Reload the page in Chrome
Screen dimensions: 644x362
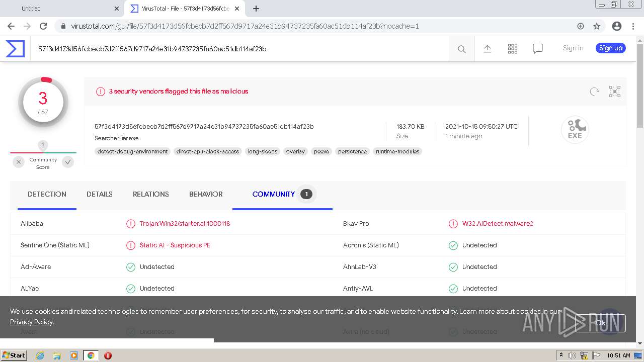(43, 26)
